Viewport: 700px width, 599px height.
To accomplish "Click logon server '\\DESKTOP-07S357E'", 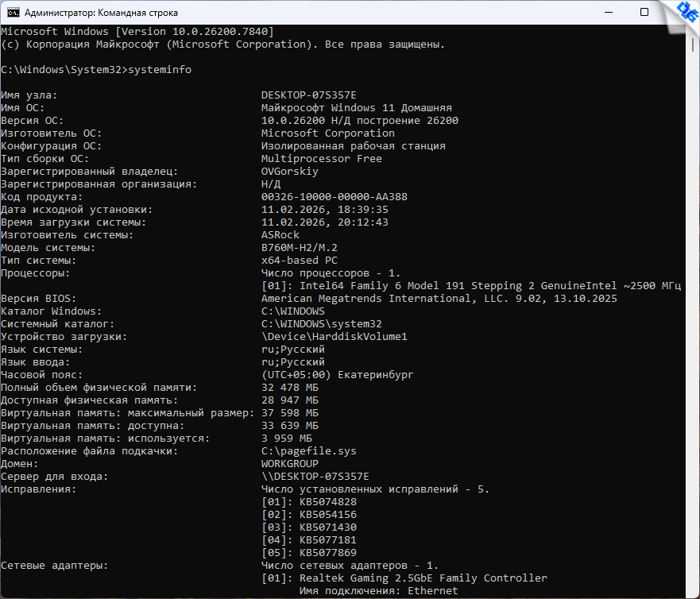I will [315, 477].
